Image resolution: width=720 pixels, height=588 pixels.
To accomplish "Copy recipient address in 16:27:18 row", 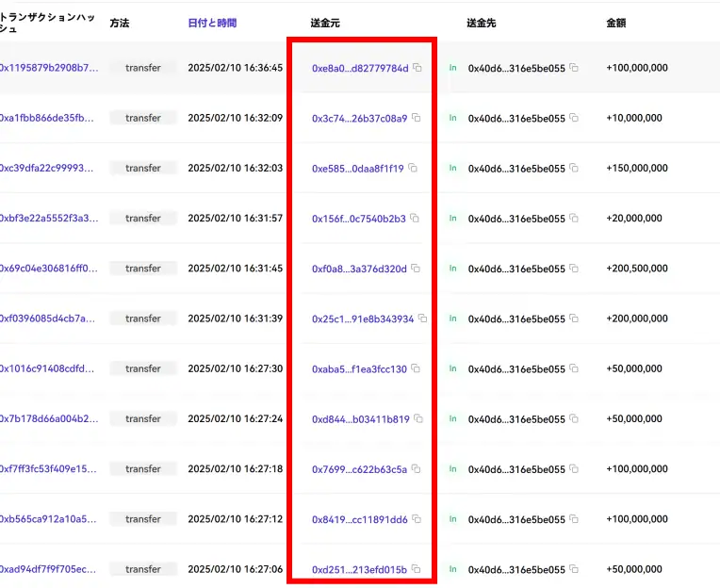I will (x=574, y=468).
